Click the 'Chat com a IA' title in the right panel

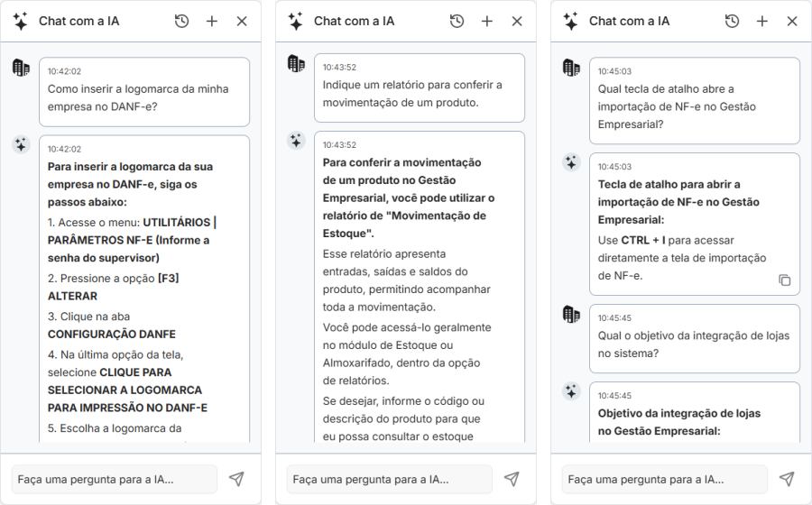coord(629,22)
